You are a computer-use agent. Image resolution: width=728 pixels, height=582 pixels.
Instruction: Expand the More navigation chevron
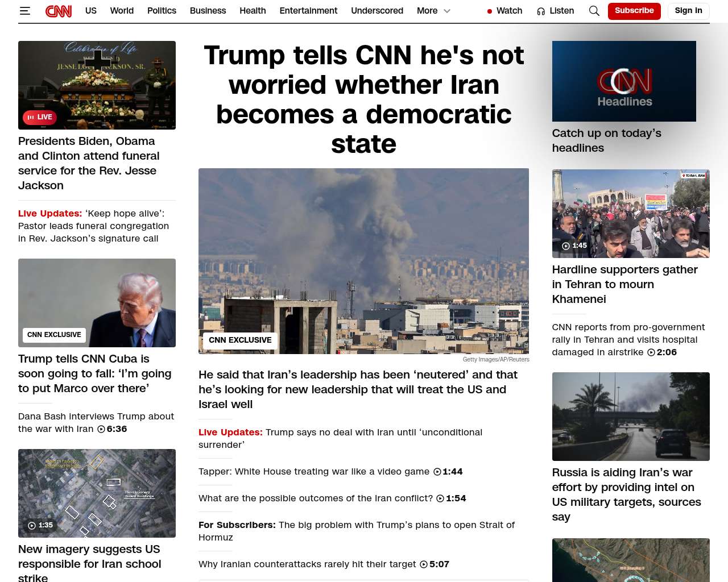pos(447,11)
